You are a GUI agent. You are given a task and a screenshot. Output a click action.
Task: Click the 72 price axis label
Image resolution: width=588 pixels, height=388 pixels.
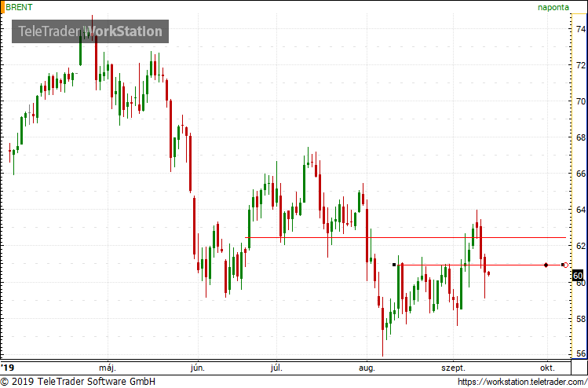tap(581, 65)
